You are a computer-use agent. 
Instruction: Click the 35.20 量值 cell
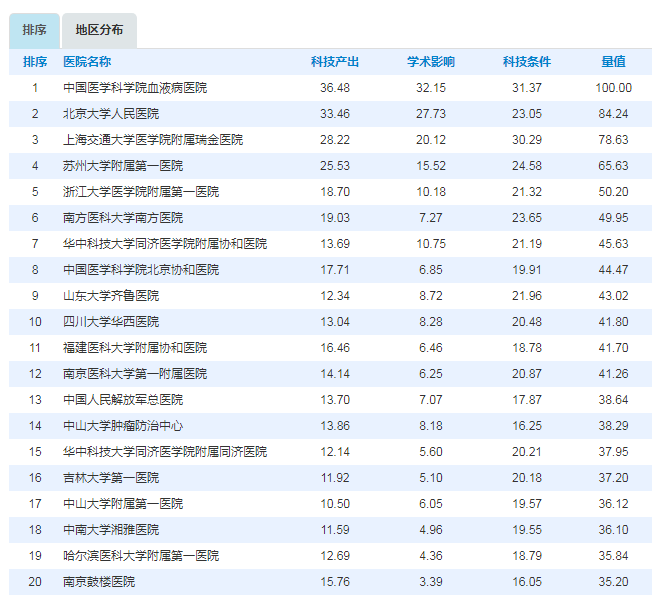point(613,582)
